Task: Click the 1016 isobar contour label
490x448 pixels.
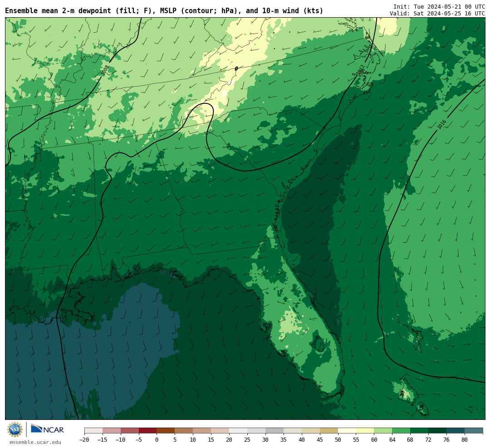Action: [x=441, y=124]
